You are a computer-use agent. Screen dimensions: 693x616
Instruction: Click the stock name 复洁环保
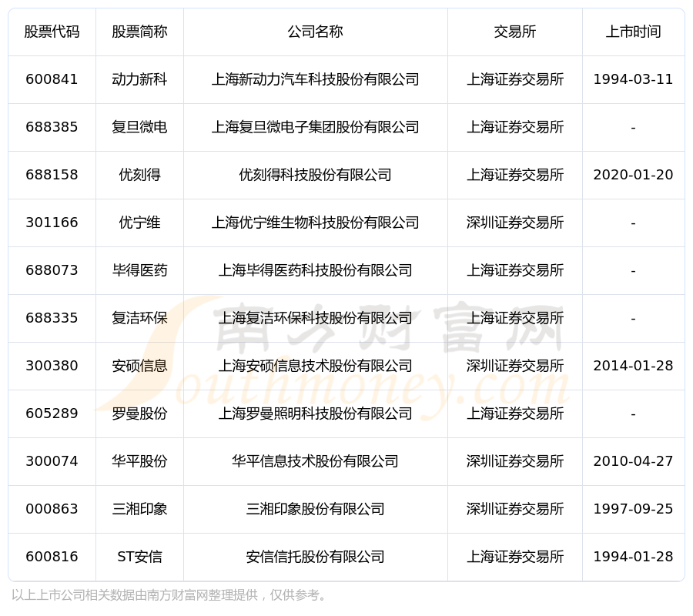click(139, 318)
